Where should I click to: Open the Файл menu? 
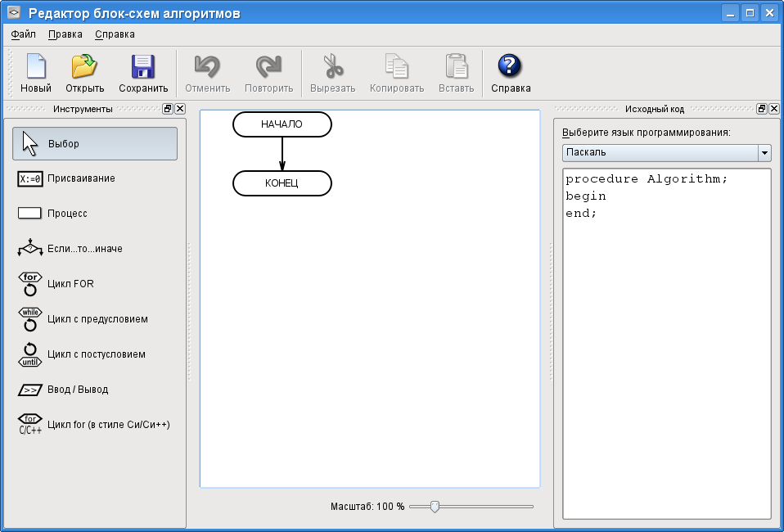(x=24, y=34)
